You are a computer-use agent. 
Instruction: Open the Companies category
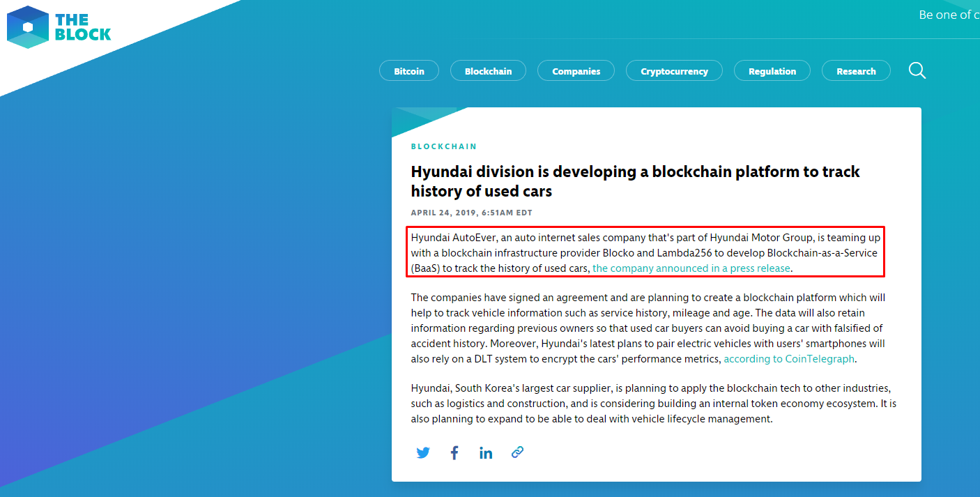(576, 71)
